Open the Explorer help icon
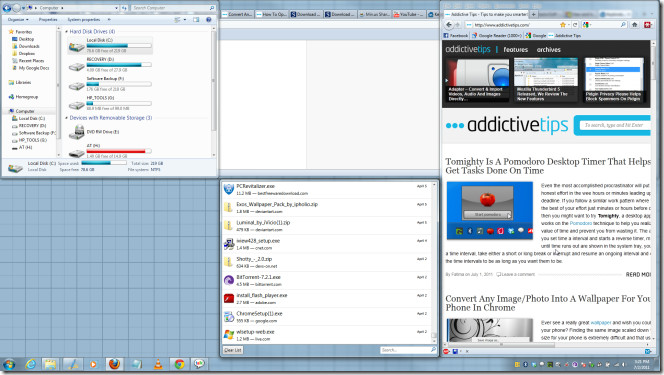This screenshot has height=375, width=664. 208,19
